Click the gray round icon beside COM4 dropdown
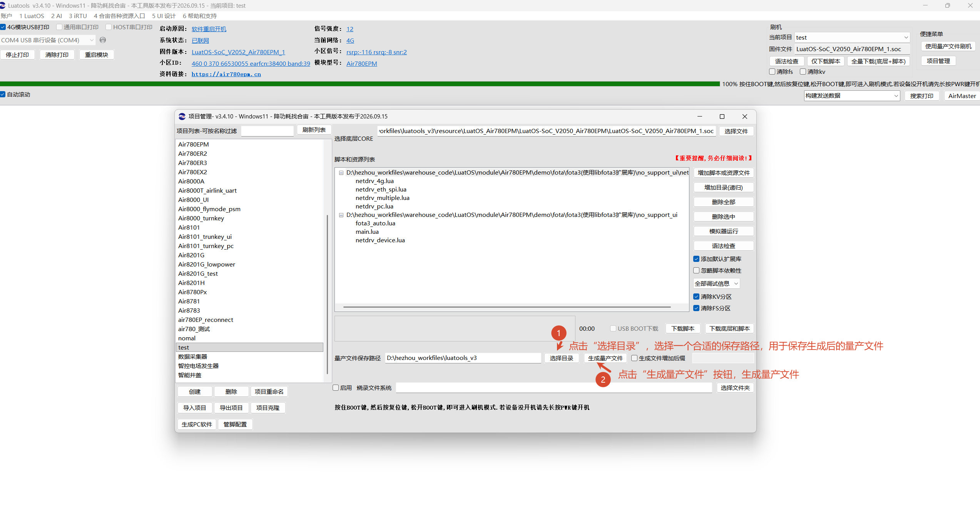980x528 pixels. 103,40
